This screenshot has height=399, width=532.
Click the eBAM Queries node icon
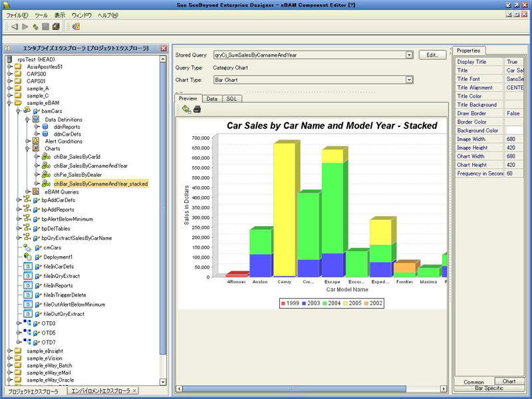tap(36, 192)
